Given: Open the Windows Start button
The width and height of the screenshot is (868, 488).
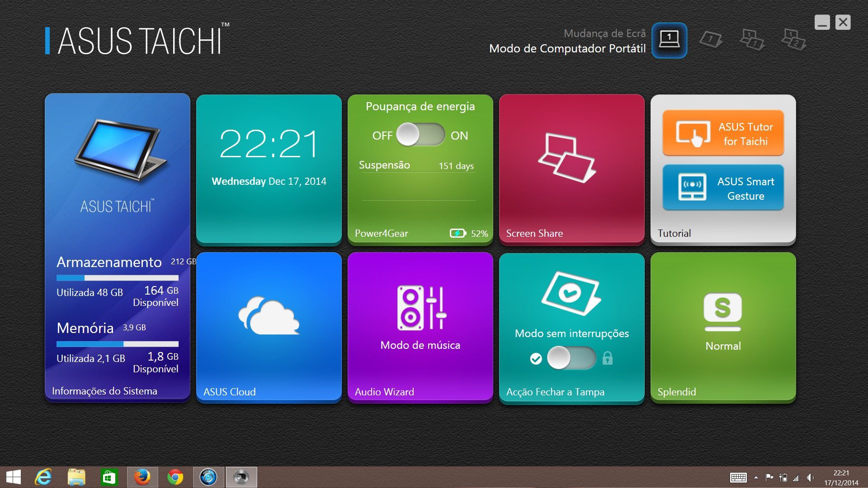Looking at the screenshot, I should click(14, 477).
